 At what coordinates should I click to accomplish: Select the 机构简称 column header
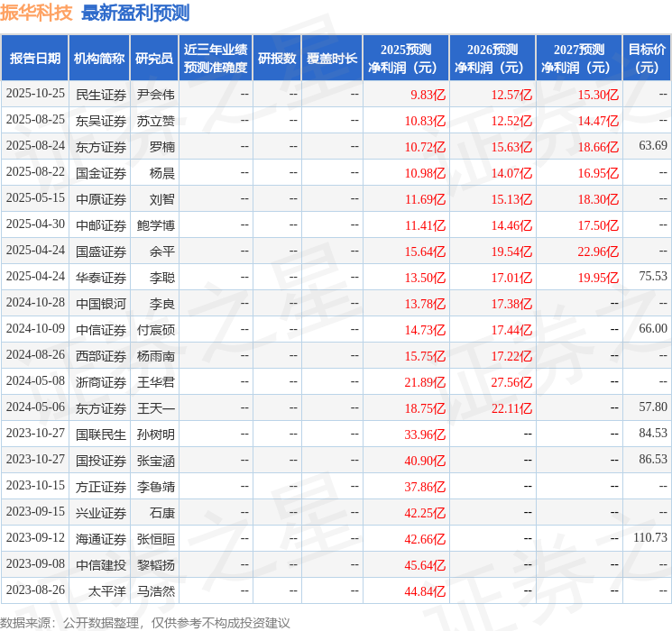coord(99,59)
